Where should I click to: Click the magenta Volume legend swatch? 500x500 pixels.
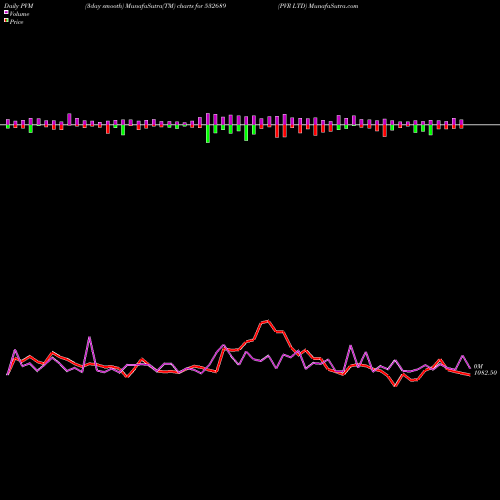pos(6,13)
